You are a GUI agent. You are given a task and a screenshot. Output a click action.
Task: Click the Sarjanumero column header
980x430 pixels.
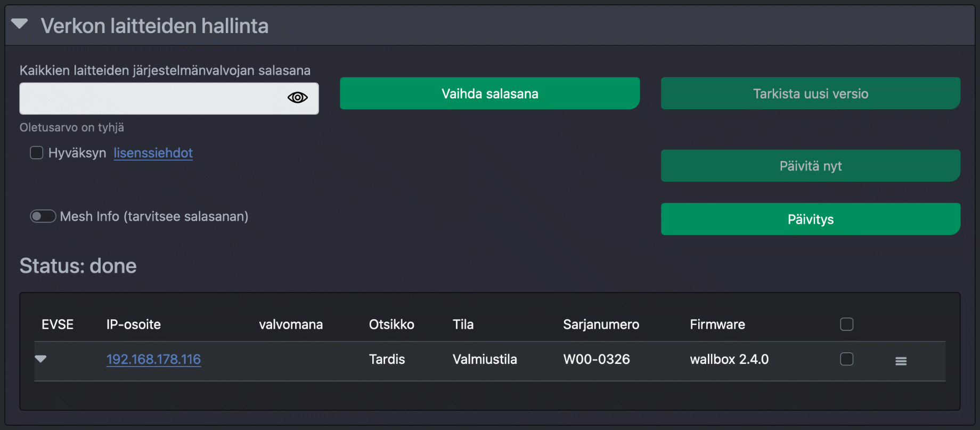click(x=601, y=324)
